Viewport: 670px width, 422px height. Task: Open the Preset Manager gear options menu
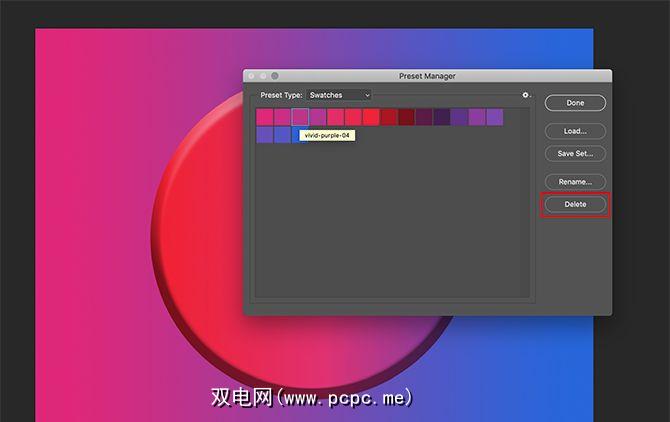[x=526, y=95]
